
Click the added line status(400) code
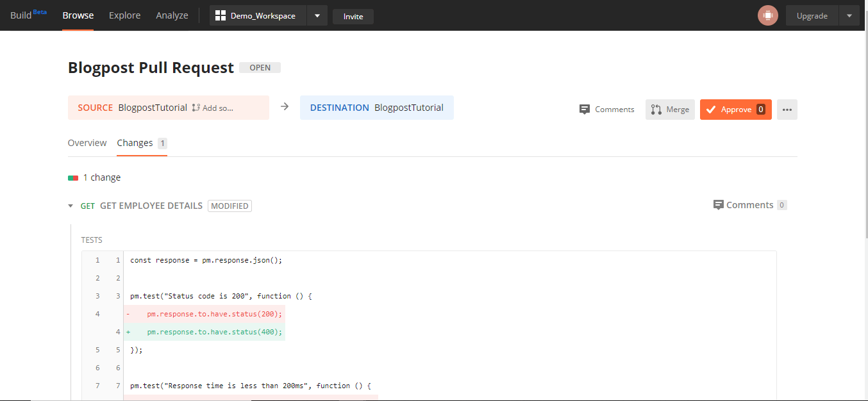(214, 332)
